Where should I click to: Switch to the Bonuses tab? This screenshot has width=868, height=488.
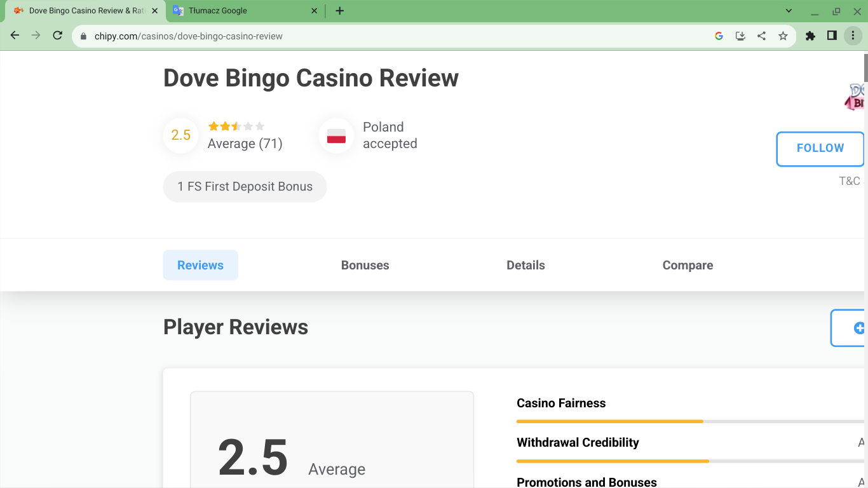click(365, 265)
